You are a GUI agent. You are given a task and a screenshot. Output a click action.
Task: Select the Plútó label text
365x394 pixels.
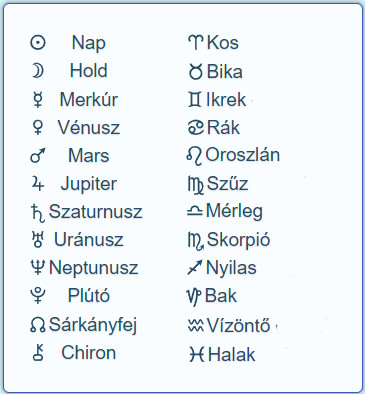[x=89, y=296]
